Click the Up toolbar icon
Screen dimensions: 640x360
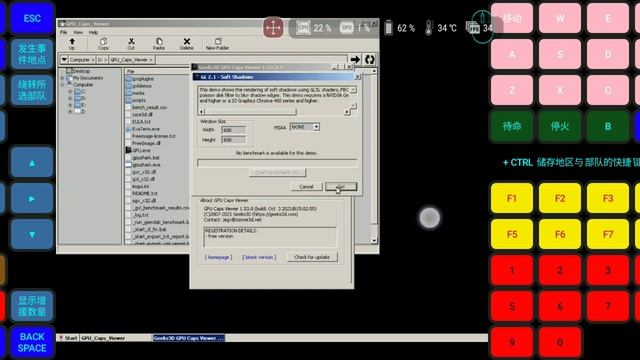click(72, 44)
